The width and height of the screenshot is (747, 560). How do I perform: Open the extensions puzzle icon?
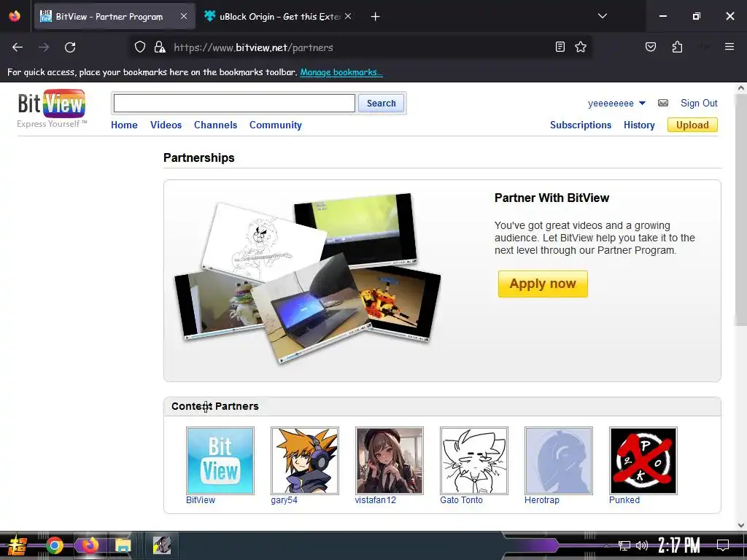(x=677, y=47)
